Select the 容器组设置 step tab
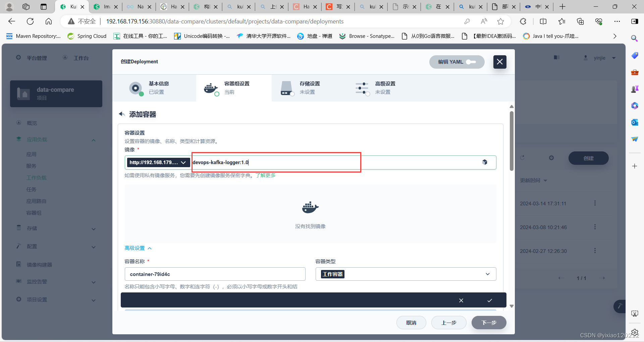The width and height of the screenshot is (644, 342). pyautogui.click(x=234, y=88)
